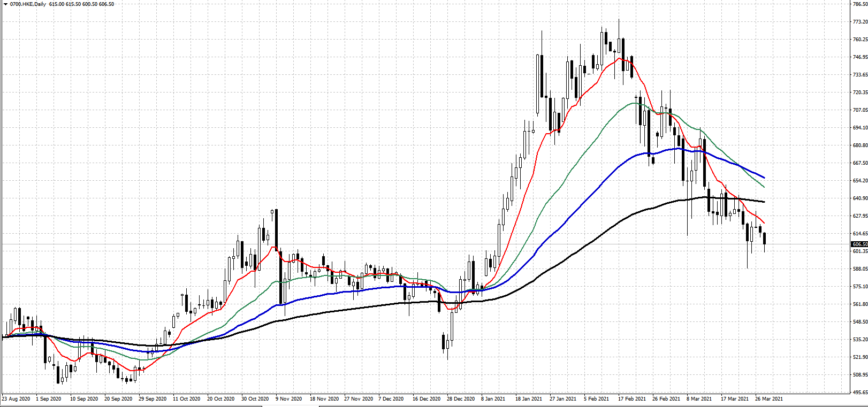Select the 26 Mar 2021 date label

(x=768, y=399)
